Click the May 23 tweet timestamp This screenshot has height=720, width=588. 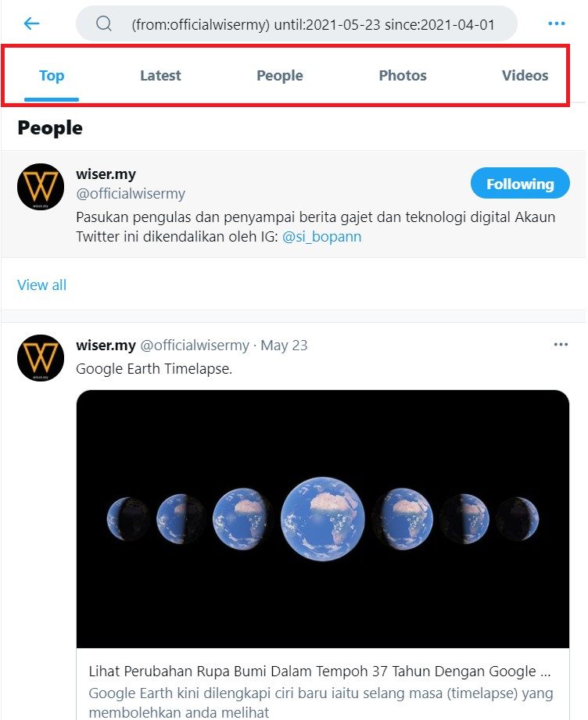tap(284, 345)
